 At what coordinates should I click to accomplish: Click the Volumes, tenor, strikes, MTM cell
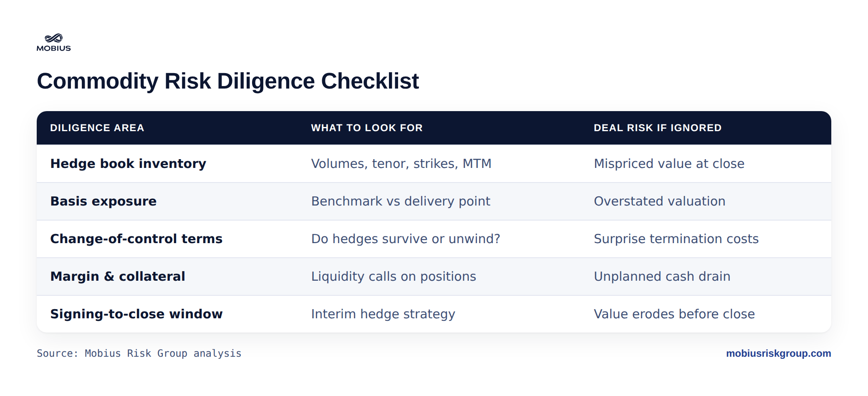click(x=401, y=164)
